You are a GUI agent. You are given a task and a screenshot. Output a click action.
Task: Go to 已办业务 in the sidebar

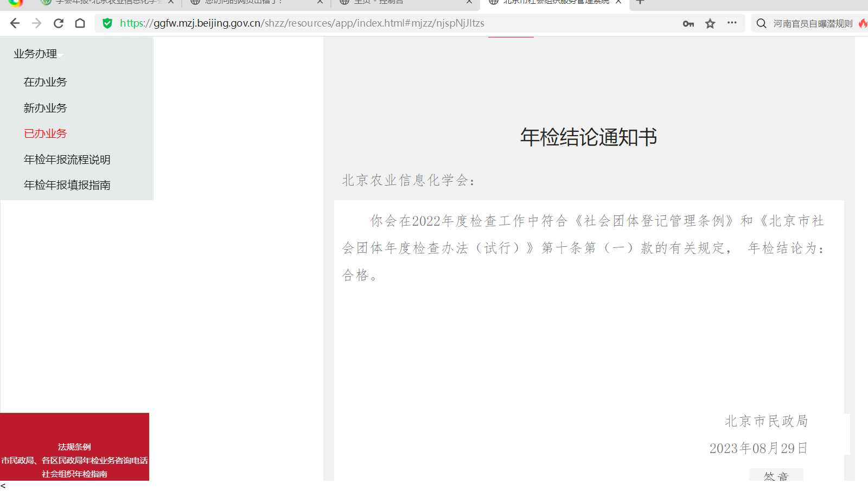click(46, 133)
